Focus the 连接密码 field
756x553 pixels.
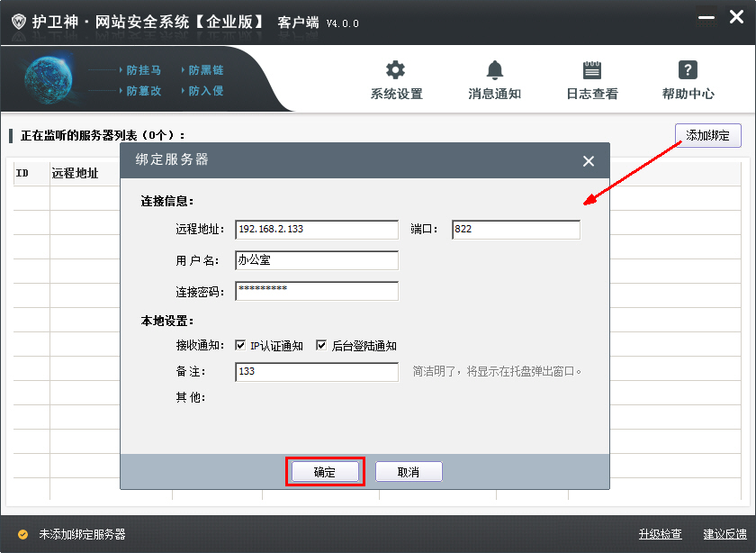(317, 291)
